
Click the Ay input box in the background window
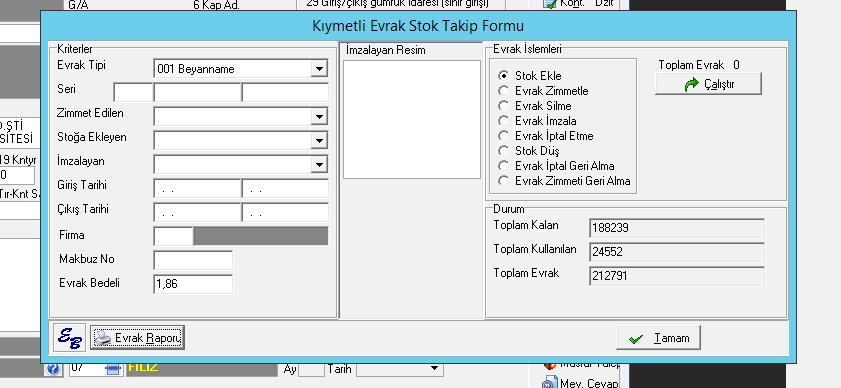pyautogui.click(x=311, y=369)
